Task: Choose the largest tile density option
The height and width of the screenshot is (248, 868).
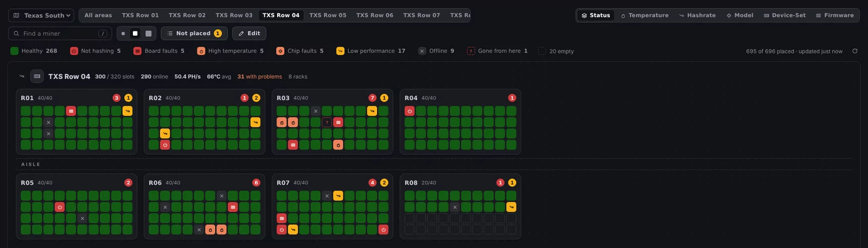Action: coord(148,34)
